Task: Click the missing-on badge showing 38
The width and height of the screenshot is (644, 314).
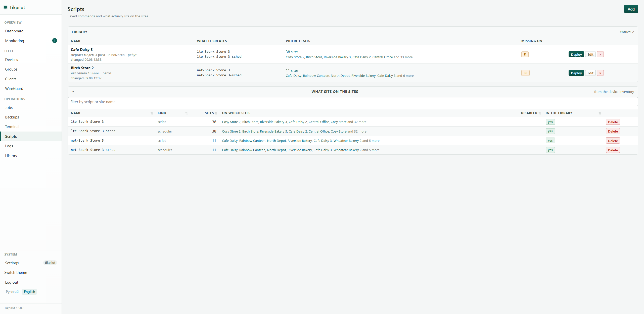Action: click(x=525, y=73)
